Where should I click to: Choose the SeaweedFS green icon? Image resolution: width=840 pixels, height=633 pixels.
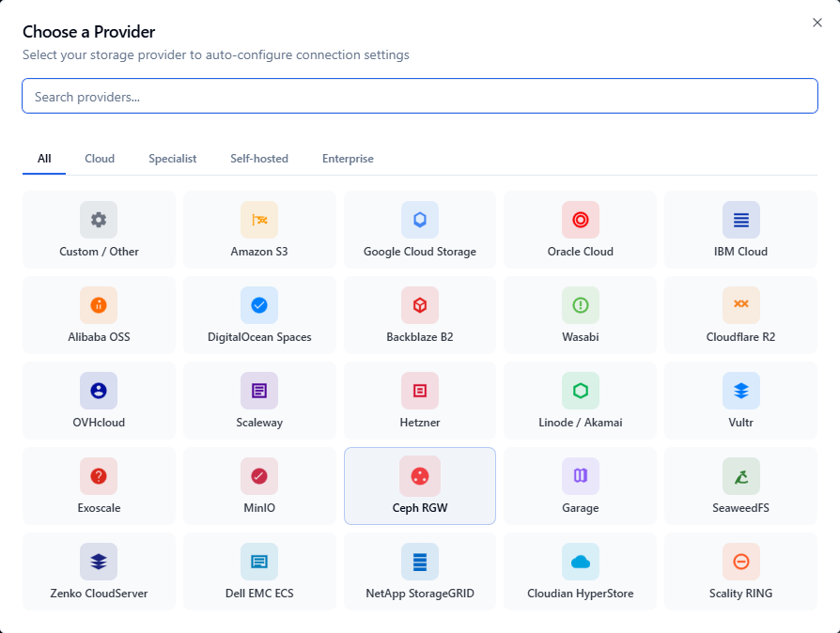741,476
